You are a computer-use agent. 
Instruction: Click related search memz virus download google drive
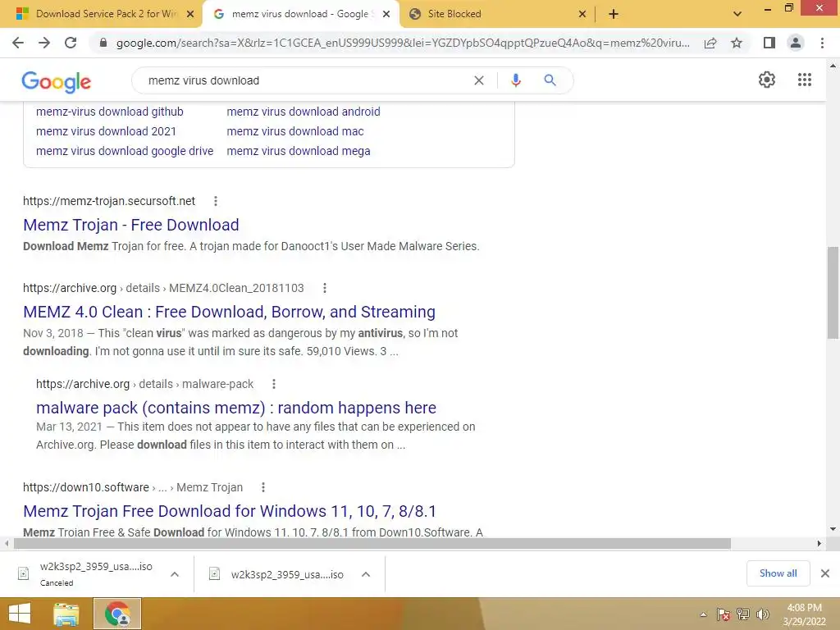point(125,151)
